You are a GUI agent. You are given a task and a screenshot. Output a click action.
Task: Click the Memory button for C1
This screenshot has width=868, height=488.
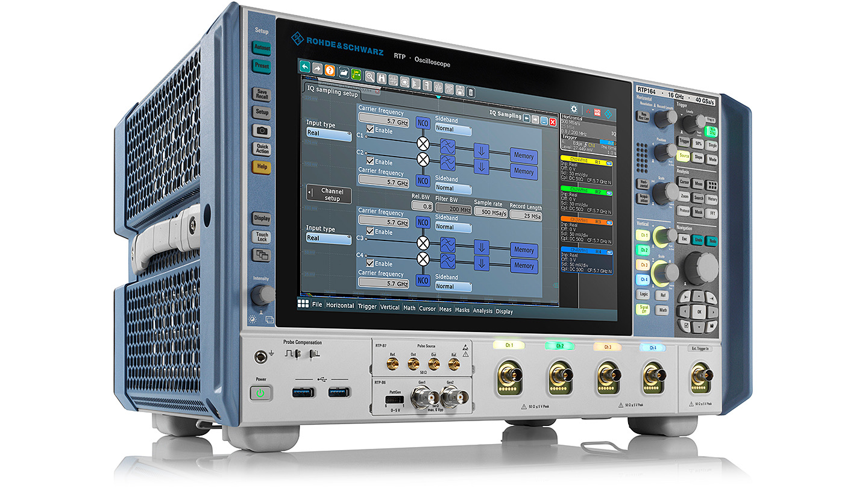[x=524, y=156]
